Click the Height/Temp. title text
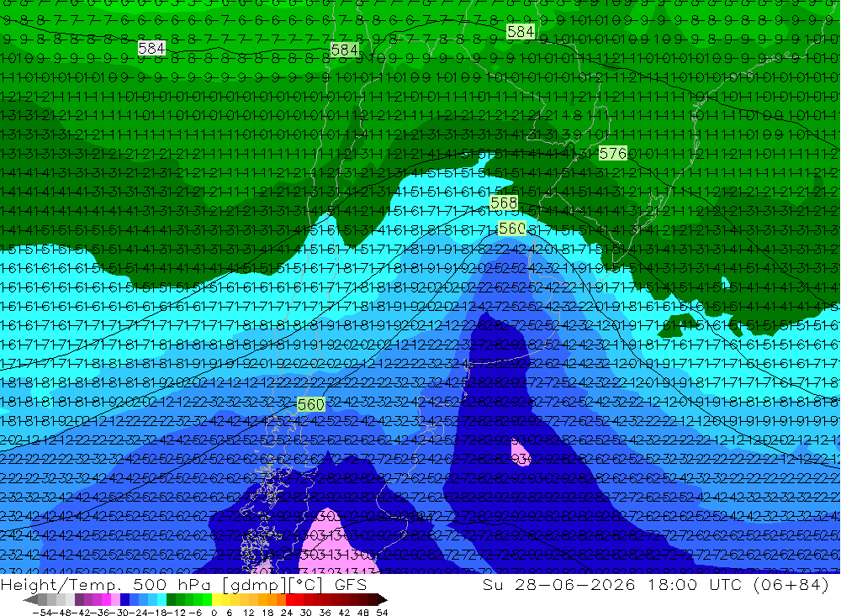This screenshot has height=616, width=841. pyautogui.click(x=61, y=585)
